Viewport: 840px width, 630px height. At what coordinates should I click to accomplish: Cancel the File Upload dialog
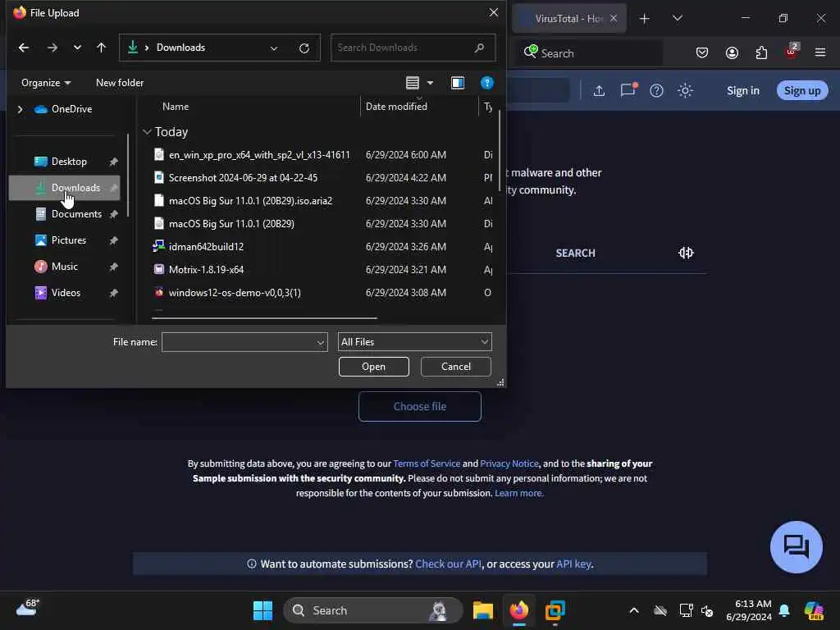[455, 367]
